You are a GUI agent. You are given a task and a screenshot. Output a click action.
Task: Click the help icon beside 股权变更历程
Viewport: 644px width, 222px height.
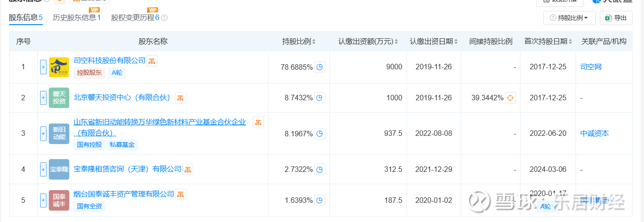(165, 18)
